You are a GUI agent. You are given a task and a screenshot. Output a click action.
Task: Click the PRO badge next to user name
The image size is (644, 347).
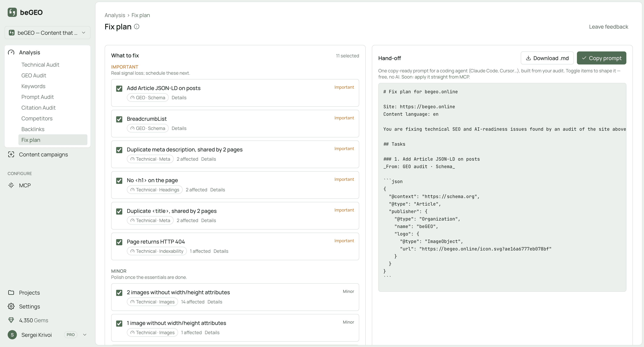[71, 335]
